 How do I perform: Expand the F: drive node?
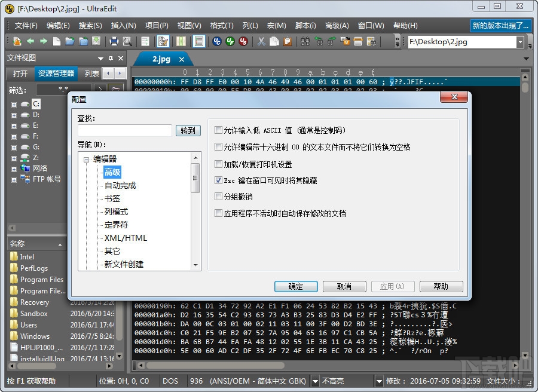pos(14,137)
